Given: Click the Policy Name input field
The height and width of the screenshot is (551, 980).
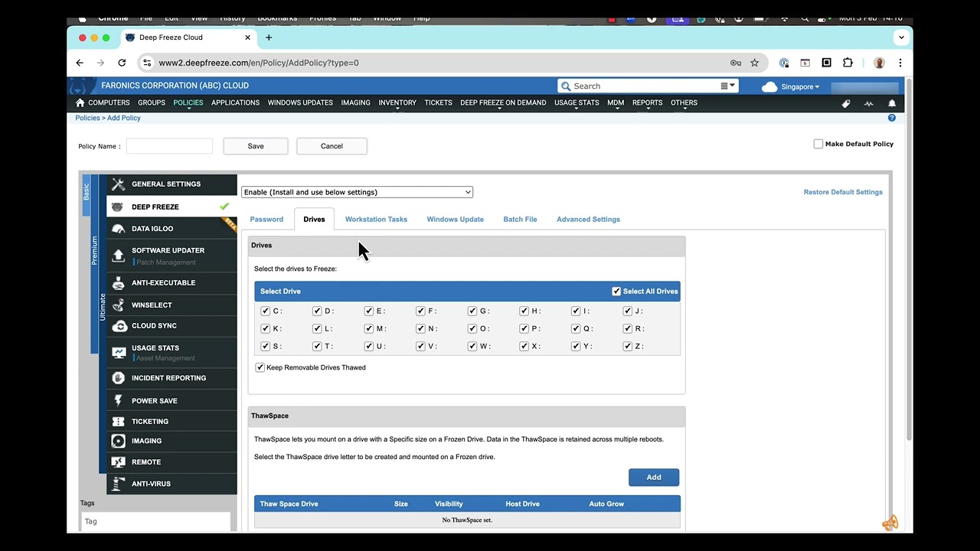Looking at the screenshot, I should (169, 146).
